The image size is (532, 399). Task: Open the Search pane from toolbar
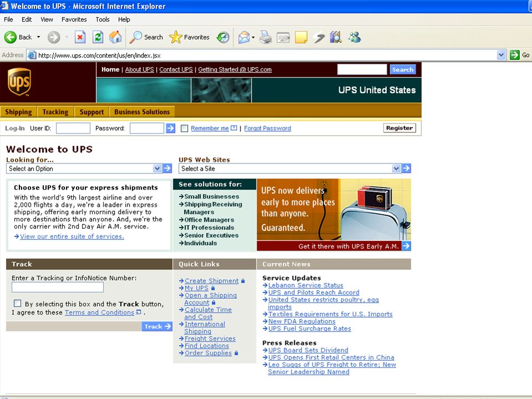pyautogui.click(x=146, y=37)
